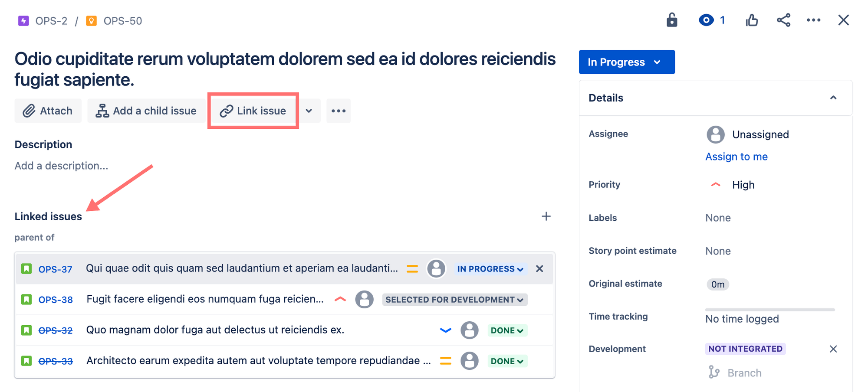Open top-right more actions ellipsis
Screen dimensions: 868x392
pos(813,20)
